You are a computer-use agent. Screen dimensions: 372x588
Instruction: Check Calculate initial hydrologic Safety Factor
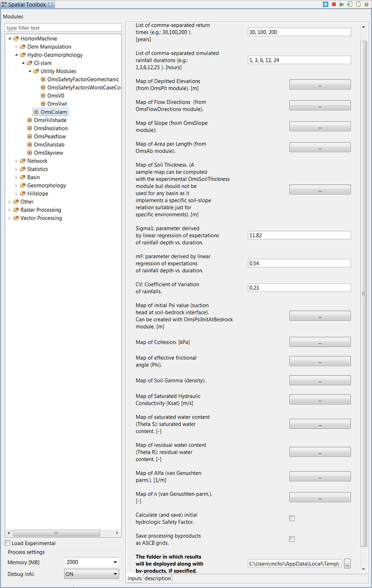(292, 518)
